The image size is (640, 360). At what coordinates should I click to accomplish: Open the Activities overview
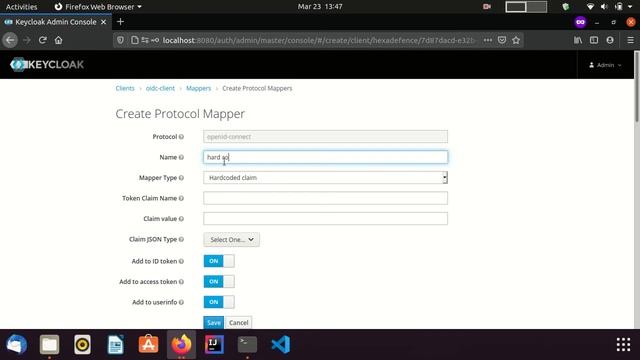click(x=21, y=7)
